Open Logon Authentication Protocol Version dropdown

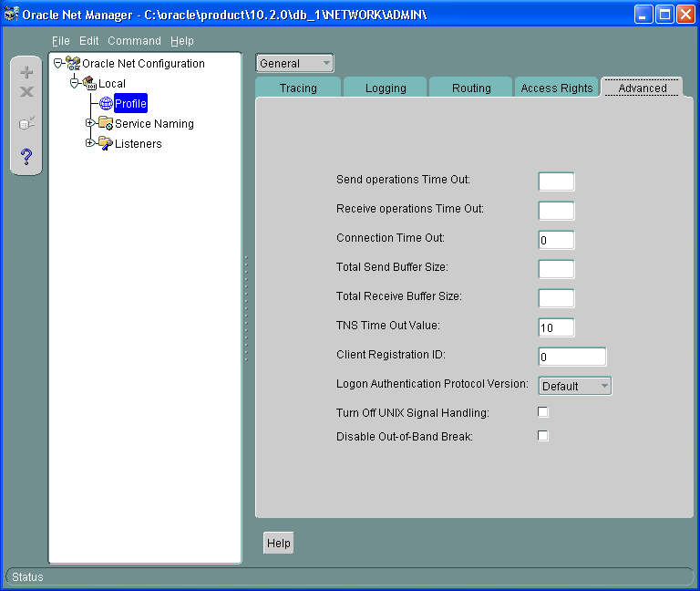(575, 386)
